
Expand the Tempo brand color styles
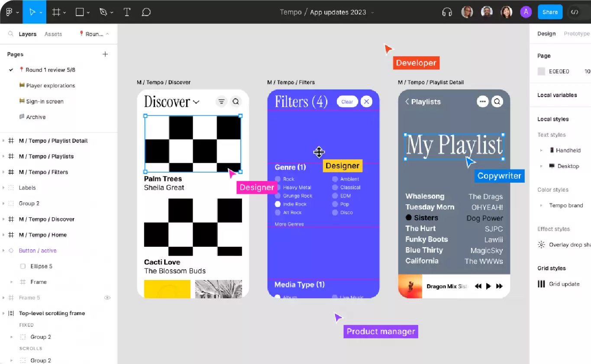[541, 206]
